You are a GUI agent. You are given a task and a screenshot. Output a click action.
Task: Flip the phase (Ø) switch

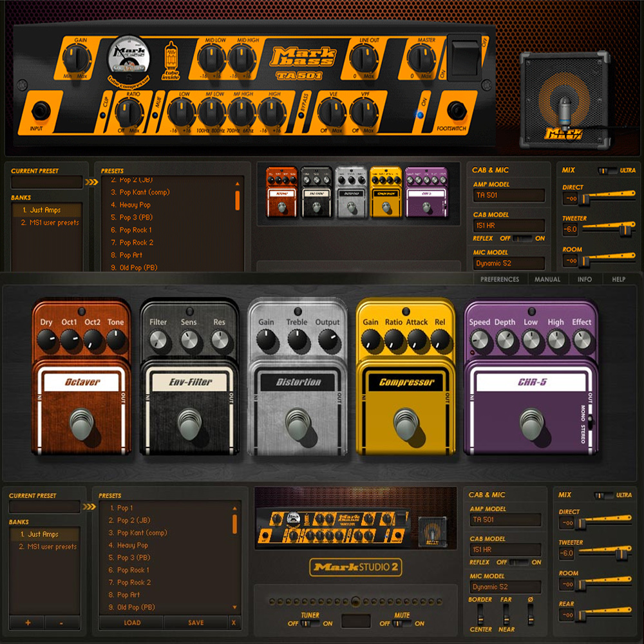[x=531, y=614]
